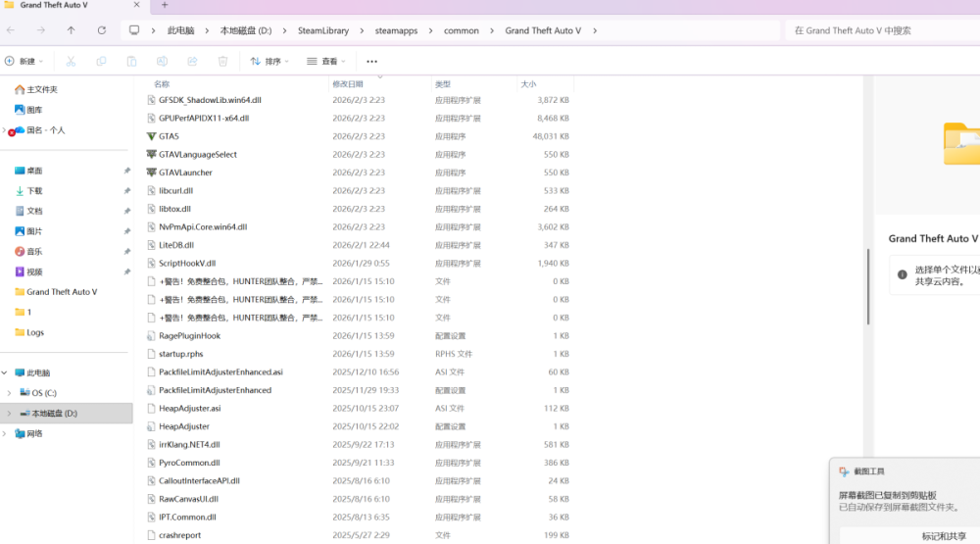Click the Copy icon in toolbar

(101, 61)
